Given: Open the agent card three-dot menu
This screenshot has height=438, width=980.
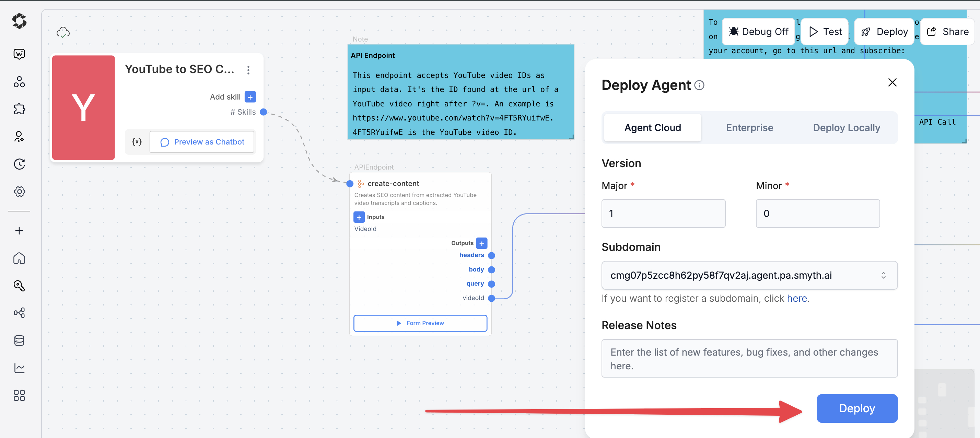Looking at the screenshot, I should point(248,70).
